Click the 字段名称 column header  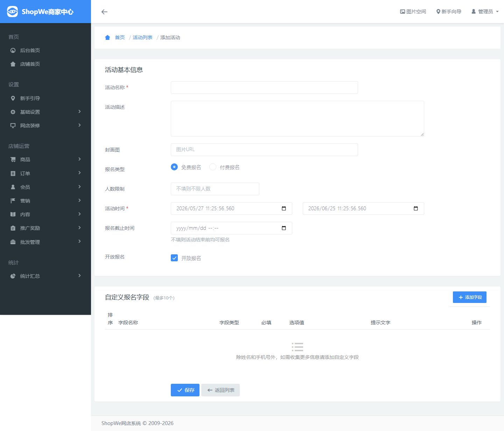(128, 323)
